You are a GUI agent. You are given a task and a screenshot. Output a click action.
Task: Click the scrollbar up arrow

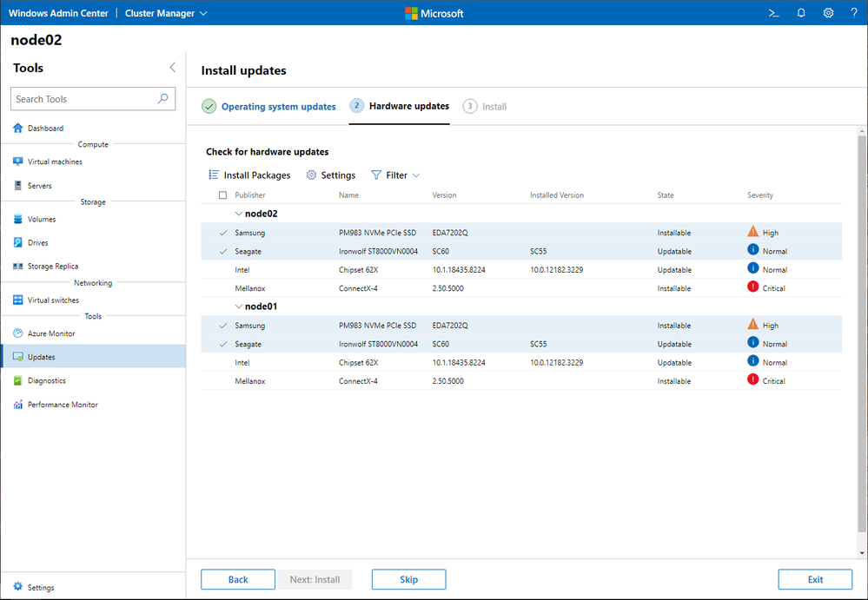click(x=862, y=131)
